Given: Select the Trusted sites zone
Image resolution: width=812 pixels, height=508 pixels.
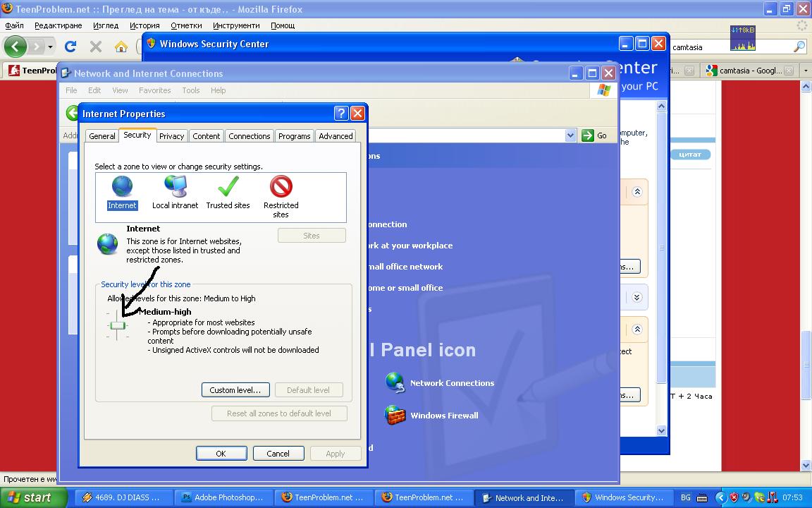Looking at the screenshot, I should coord(228,193).
